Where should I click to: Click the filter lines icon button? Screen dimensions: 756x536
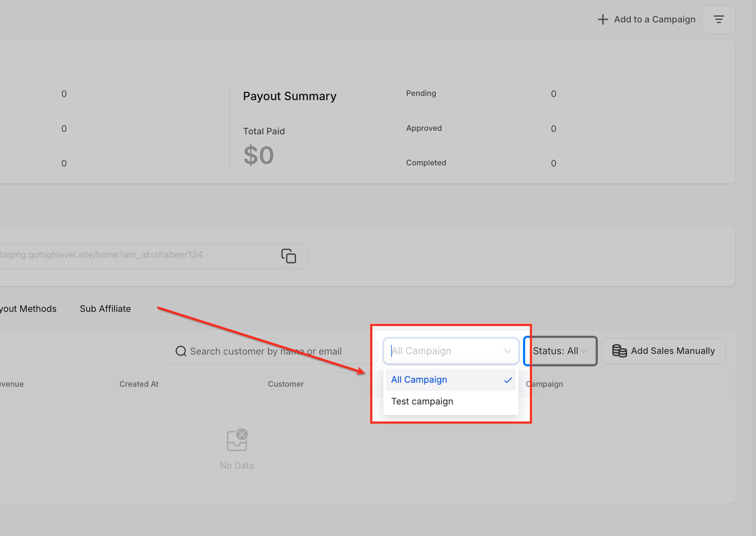click(718, 19)
